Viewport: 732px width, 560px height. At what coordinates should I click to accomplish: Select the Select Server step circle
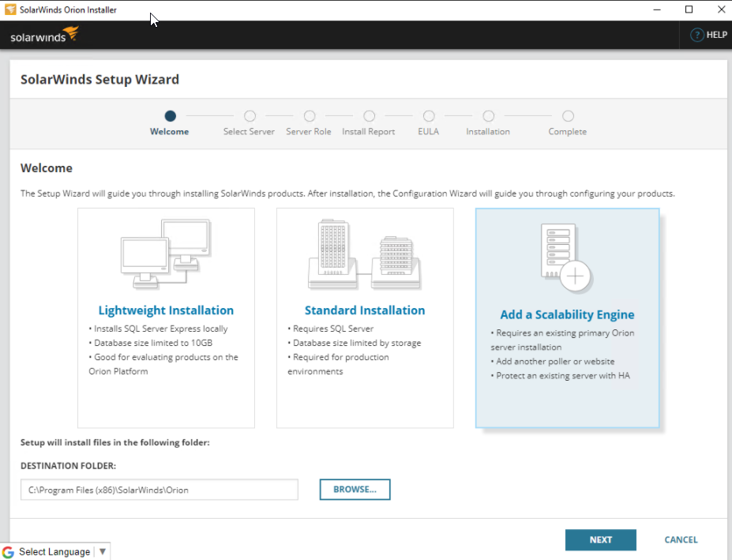click(250, 116)
